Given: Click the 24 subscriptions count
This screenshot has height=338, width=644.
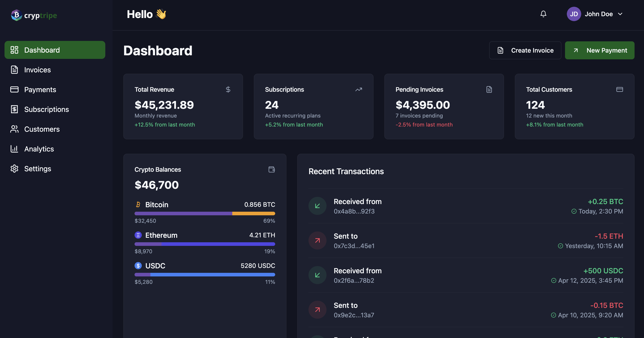Looking at the screenshot, I should (x=272, y=105).
